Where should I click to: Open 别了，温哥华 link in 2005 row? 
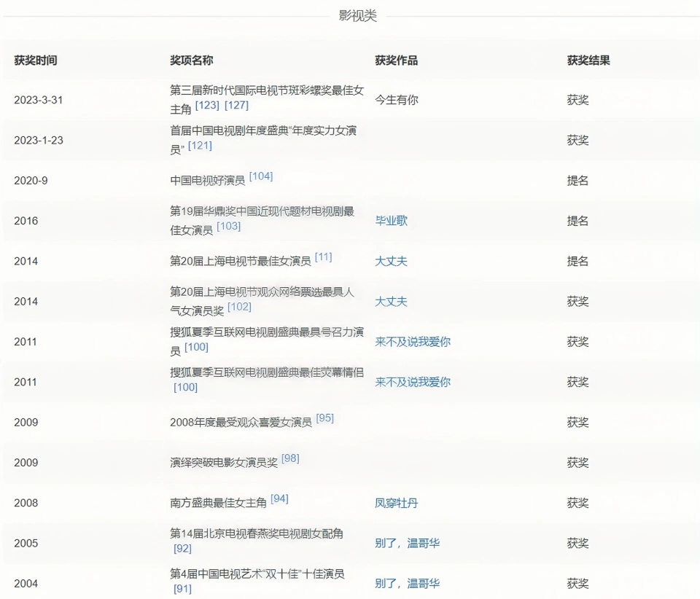point(408,543)
